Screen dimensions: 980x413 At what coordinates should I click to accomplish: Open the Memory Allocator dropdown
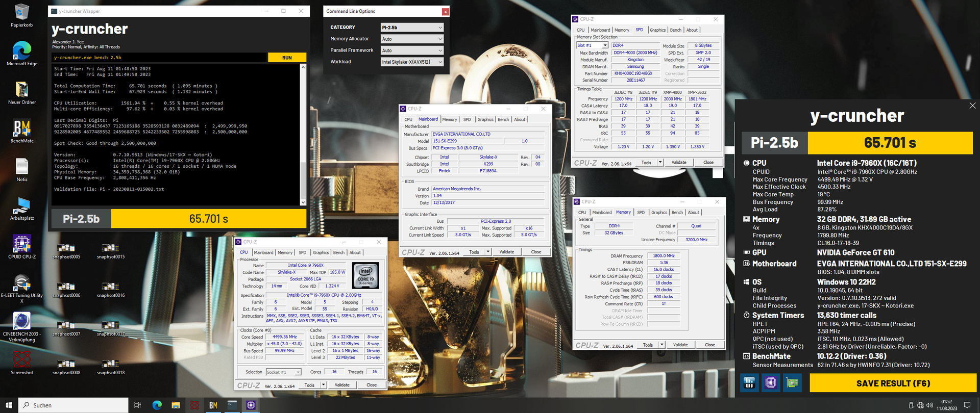click(412, 39)
